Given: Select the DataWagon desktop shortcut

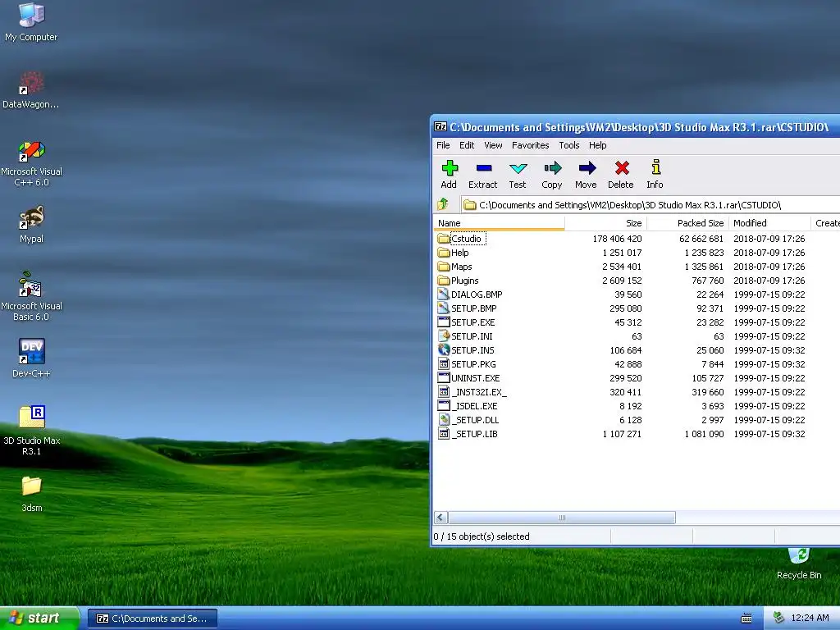Looking at the screenshot, I should tap(31, 90).
